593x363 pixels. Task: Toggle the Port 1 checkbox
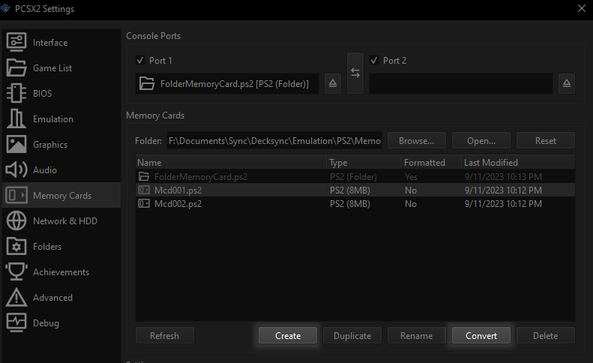[x=140, y=60]
